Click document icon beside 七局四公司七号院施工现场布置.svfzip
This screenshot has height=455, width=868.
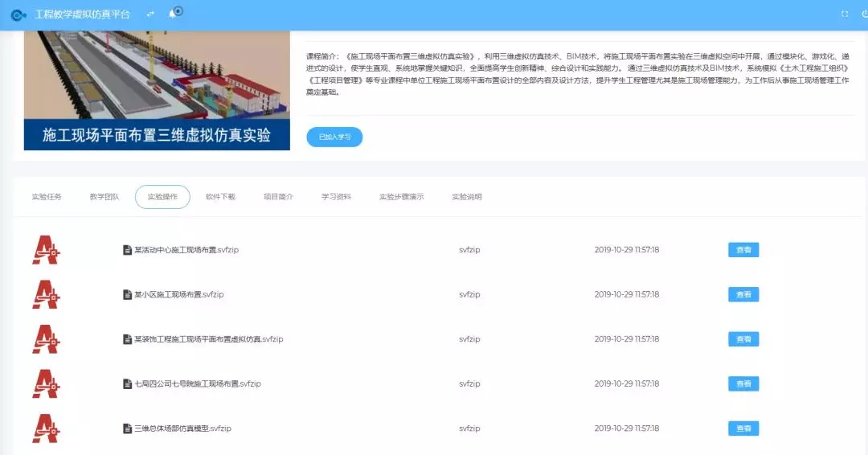(127, 383)
